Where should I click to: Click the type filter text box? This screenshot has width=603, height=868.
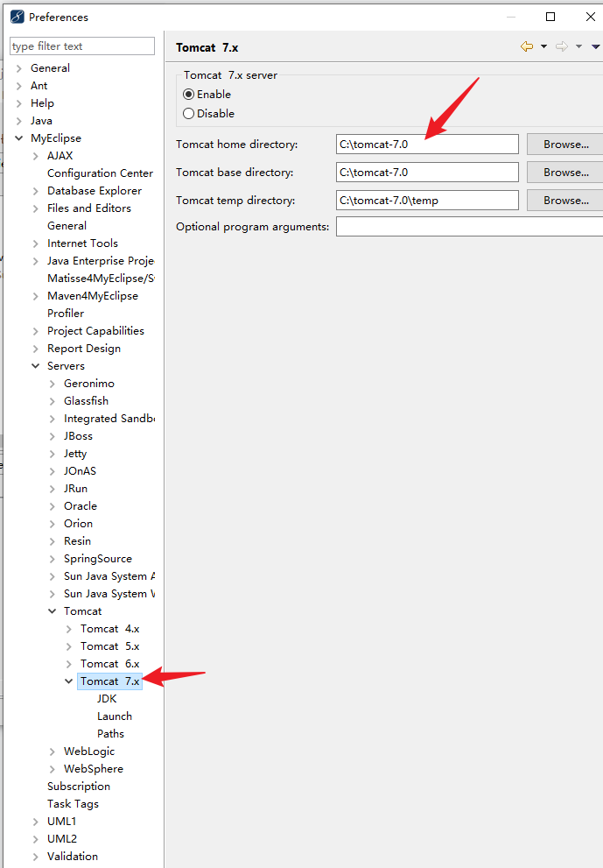[82, 46]
